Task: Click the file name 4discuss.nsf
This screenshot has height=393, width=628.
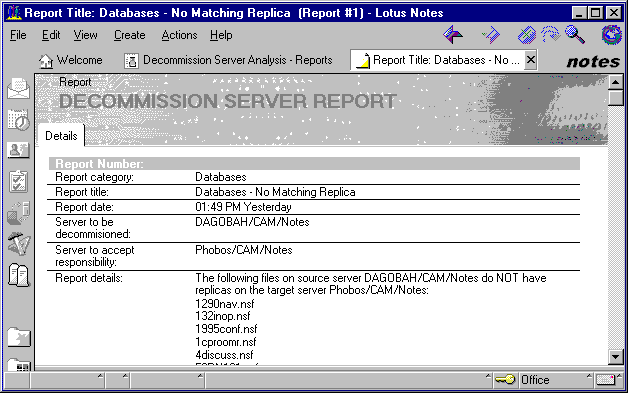Action: tap(224, 355)
